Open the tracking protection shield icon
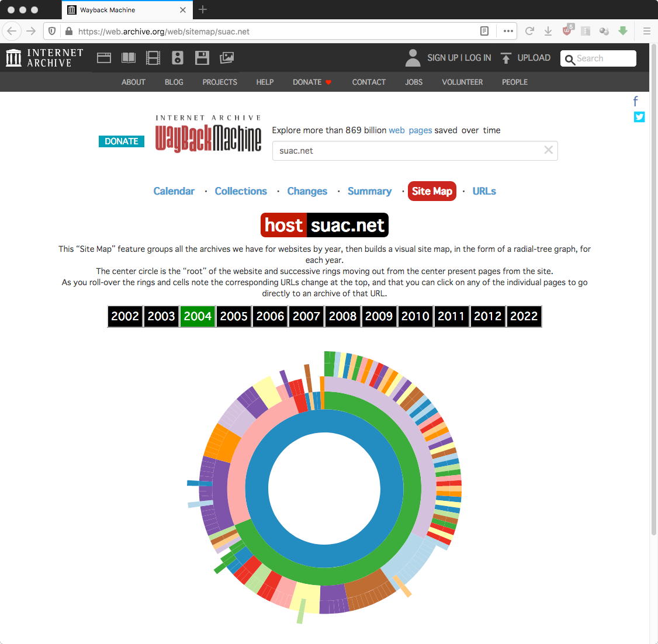The height and width of the screenshot is (644, 658). (x=52, y=31)
